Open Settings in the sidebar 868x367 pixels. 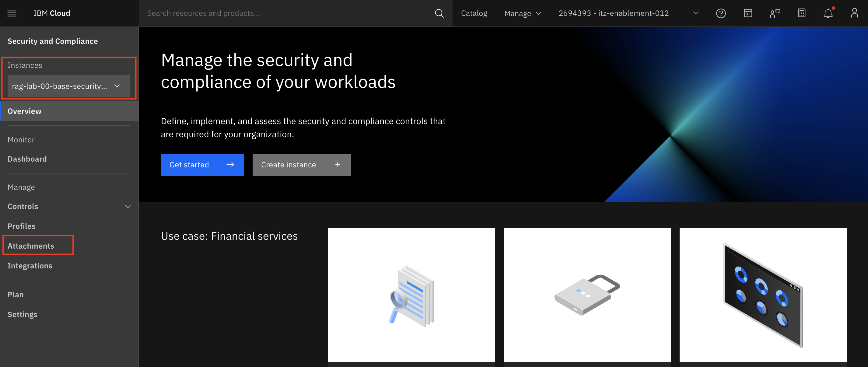click(x=22, y=314)
